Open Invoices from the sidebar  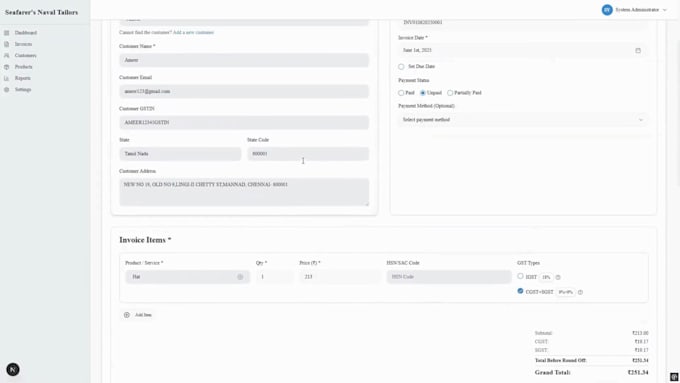[x=23, y=44]
